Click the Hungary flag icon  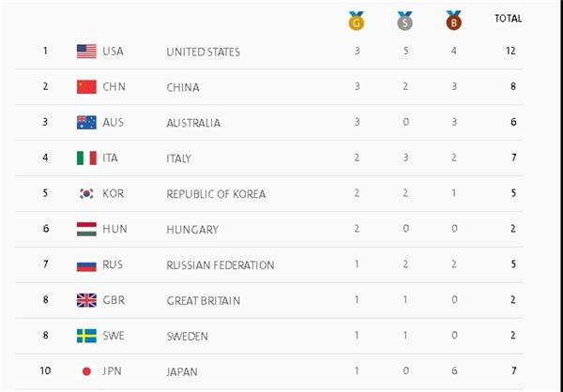click(86, 229)
